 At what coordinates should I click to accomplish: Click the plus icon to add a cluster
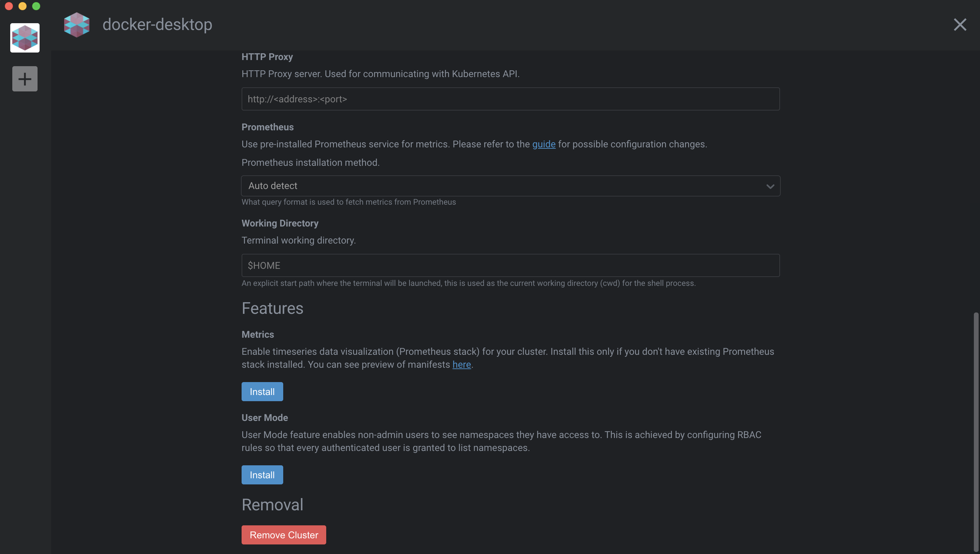pos(25,78)
